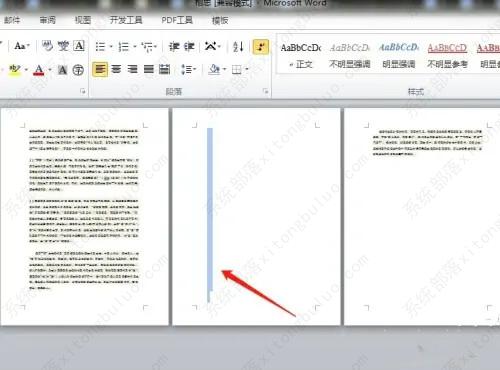Click the justify alignment icon

(149, 69)
